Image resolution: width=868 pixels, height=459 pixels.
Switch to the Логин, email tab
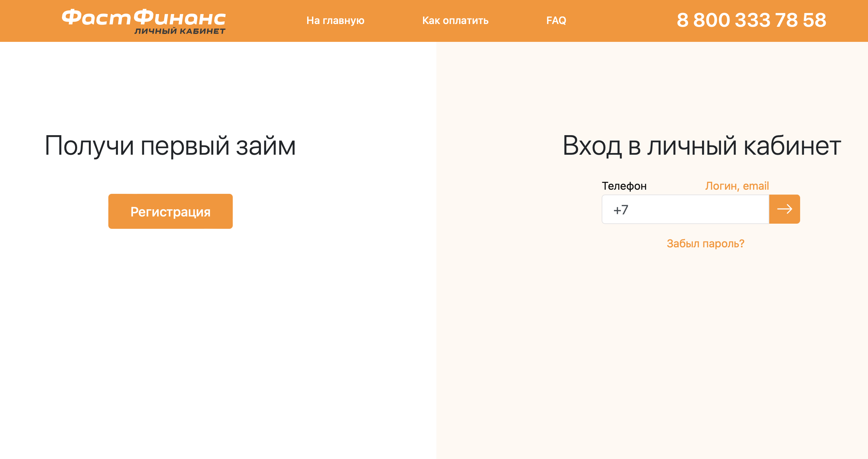[737, 186]
